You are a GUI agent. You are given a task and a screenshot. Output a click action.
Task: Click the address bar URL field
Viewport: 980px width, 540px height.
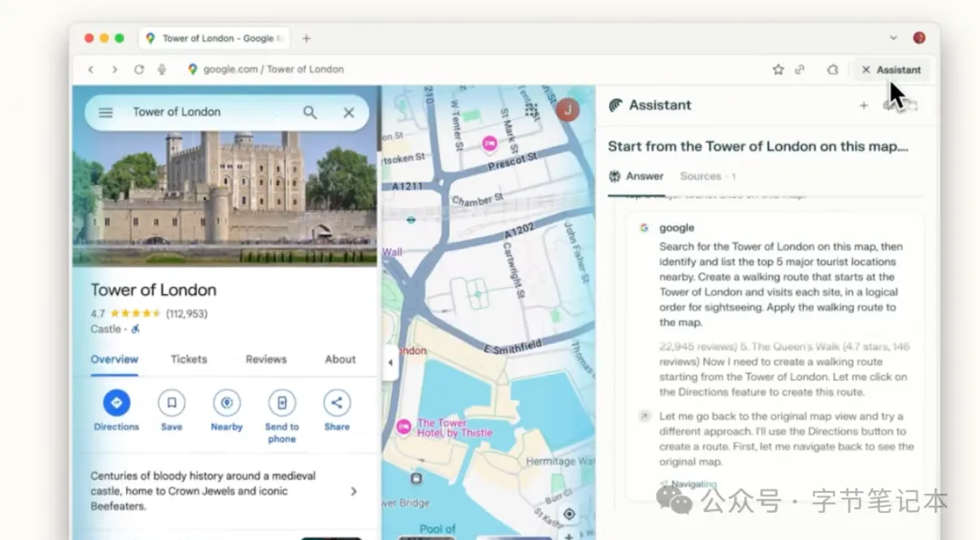(x=273, y=69)
